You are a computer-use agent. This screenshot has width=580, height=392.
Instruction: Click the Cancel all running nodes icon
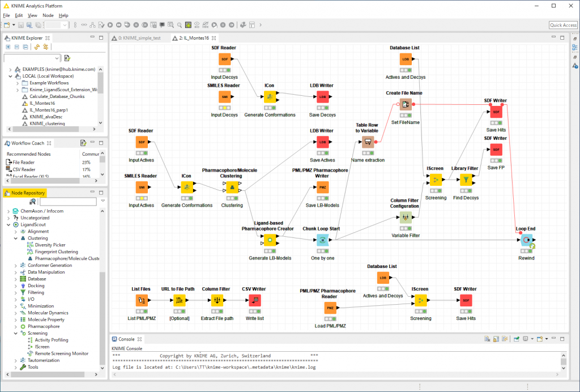[x=145, y=25]
